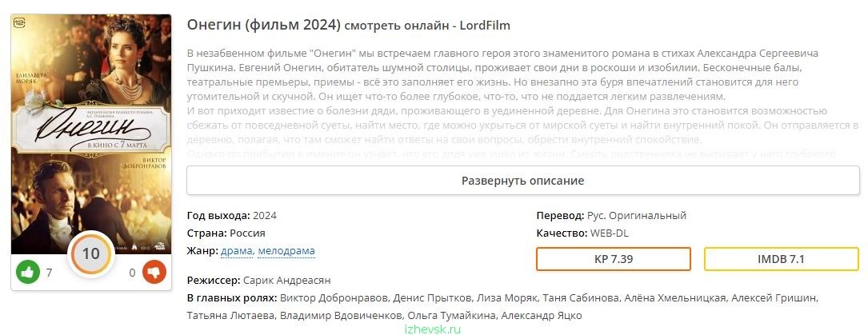Viewport: 868px width, 335px height.
Task: Click the circular rating badge showing 10
Action: [x=90, y=253]
